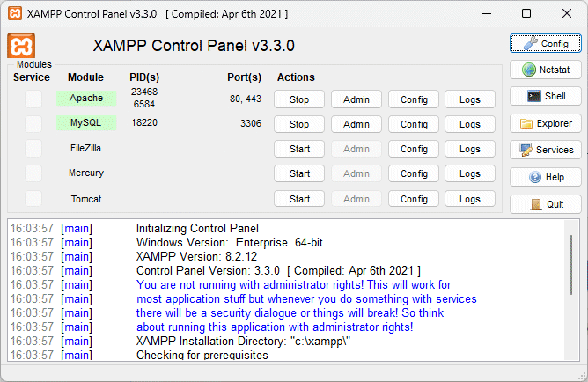588x382 pixels.
Task: Open the Tomcat Config menu
Action: point(414,199)
